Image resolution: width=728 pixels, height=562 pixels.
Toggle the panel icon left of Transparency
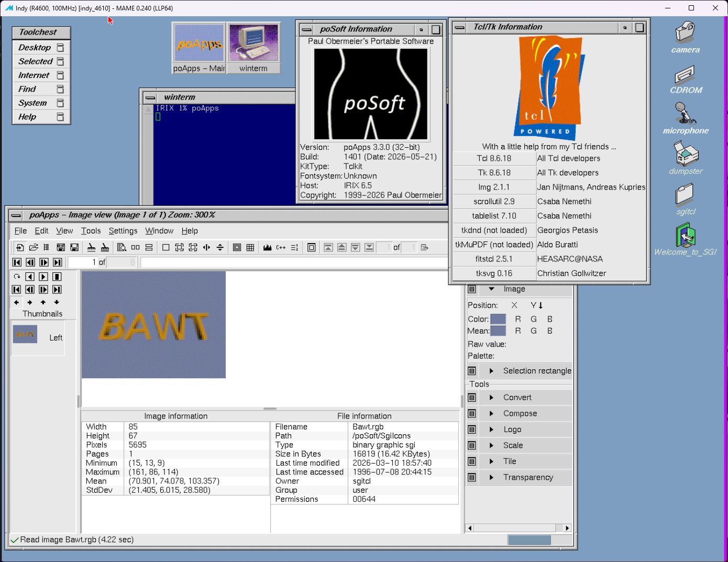[x=472, y=478]
